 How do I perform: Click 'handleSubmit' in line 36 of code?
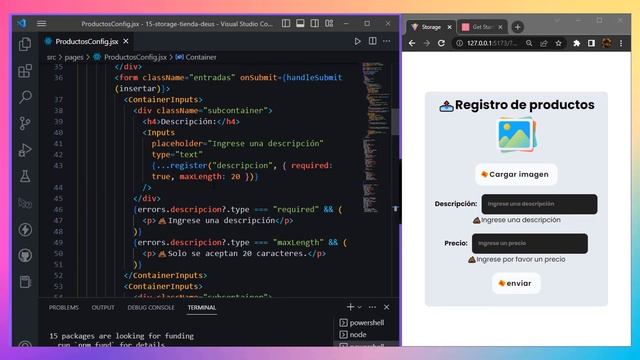[314, 78]
